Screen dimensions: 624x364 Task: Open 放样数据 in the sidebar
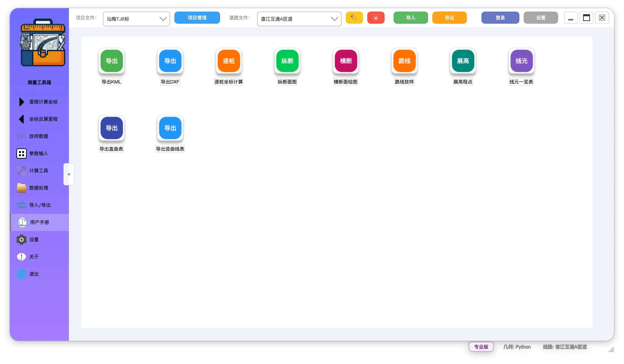(39, 136)
